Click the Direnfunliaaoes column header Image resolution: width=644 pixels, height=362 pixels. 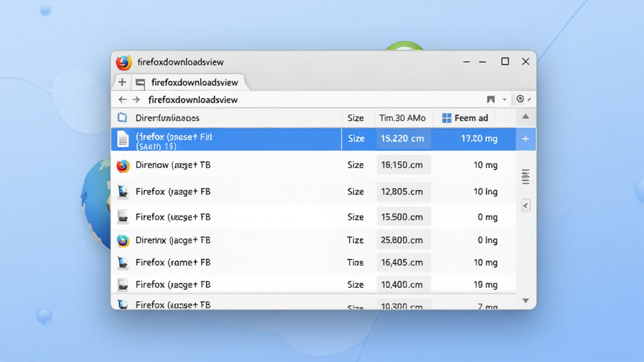tap(167, 118)
